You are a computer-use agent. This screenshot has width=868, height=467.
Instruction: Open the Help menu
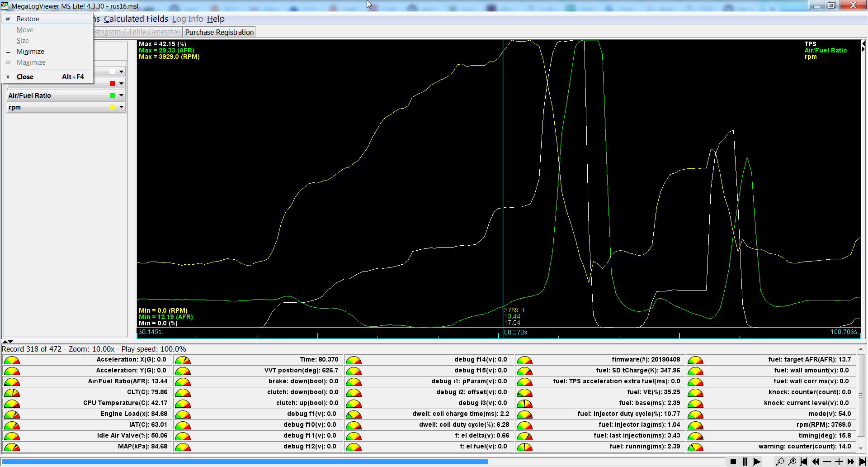point(216,19)
